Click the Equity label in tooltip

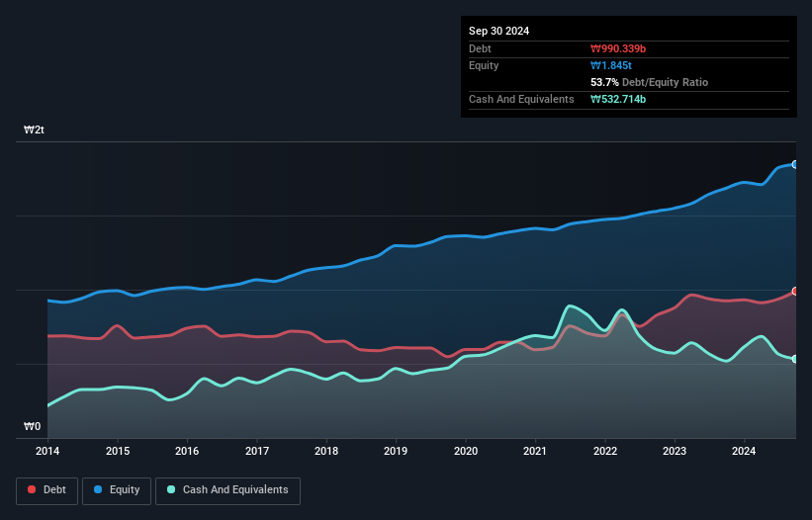click(484, 65)
